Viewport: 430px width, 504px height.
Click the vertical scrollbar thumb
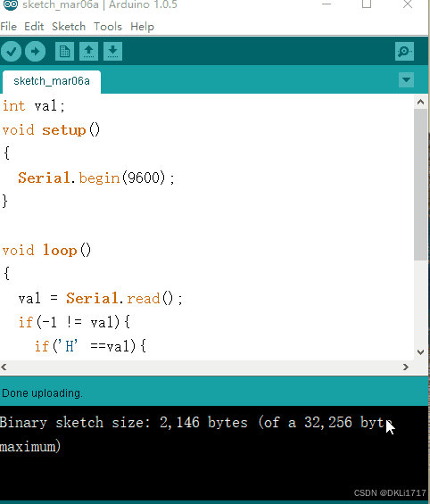tap(420, 185)
